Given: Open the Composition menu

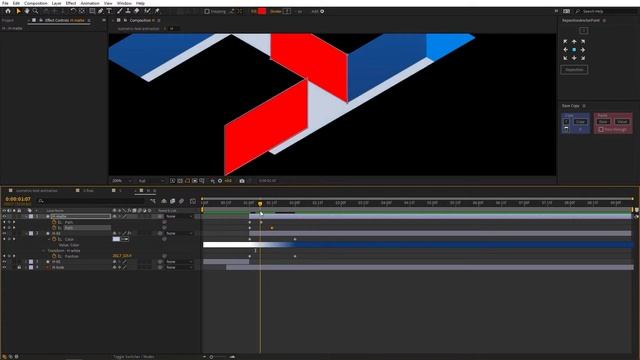Looking at the screenshot, I should pos(36,3).
